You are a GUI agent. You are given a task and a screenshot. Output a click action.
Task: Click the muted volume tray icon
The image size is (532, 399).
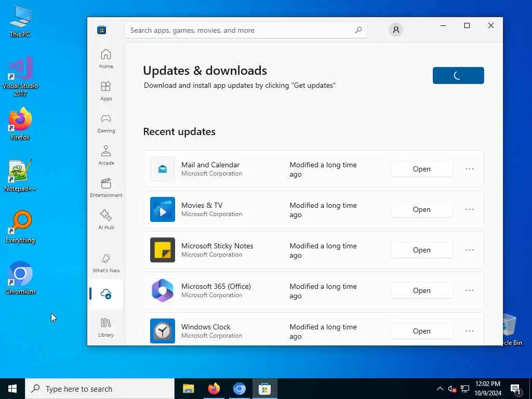point(452,389)
